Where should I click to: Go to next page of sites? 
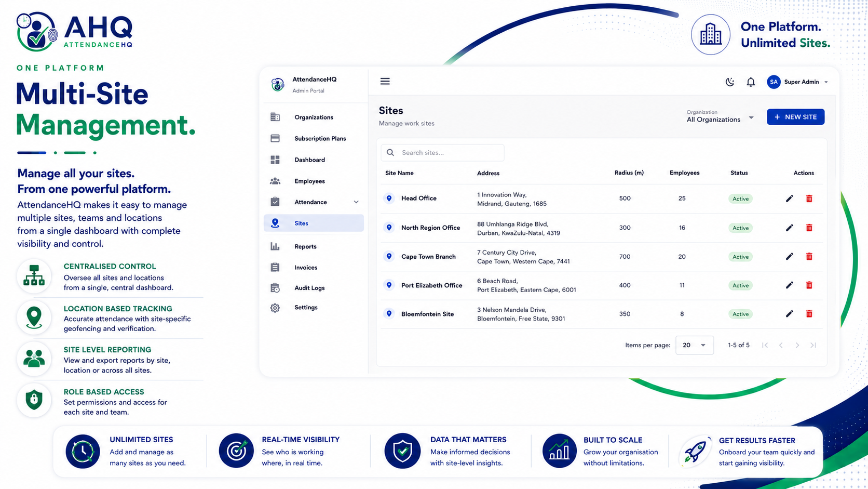797,345
